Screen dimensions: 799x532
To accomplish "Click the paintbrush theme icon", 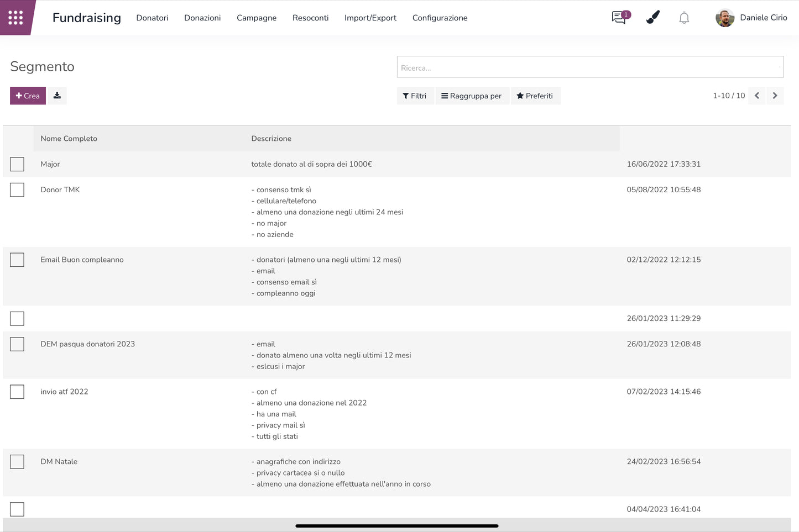I will pos(652,18).
